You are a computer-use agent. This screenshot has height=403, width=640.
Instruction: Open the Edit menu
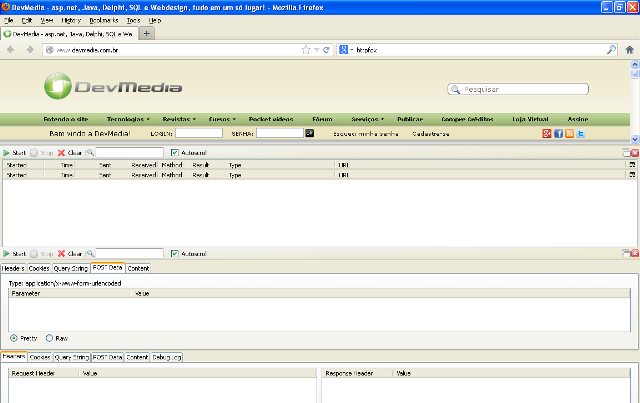(x=27, y=20)
